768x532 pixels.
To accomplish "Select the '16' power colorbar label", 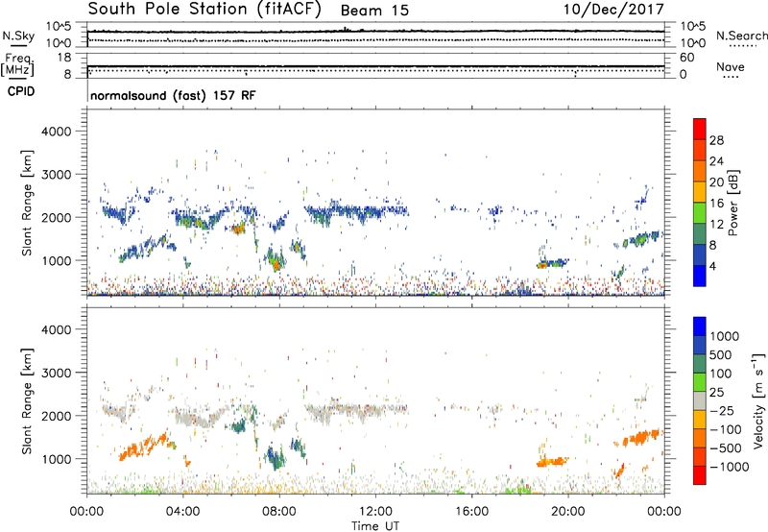I will point(716,204).
